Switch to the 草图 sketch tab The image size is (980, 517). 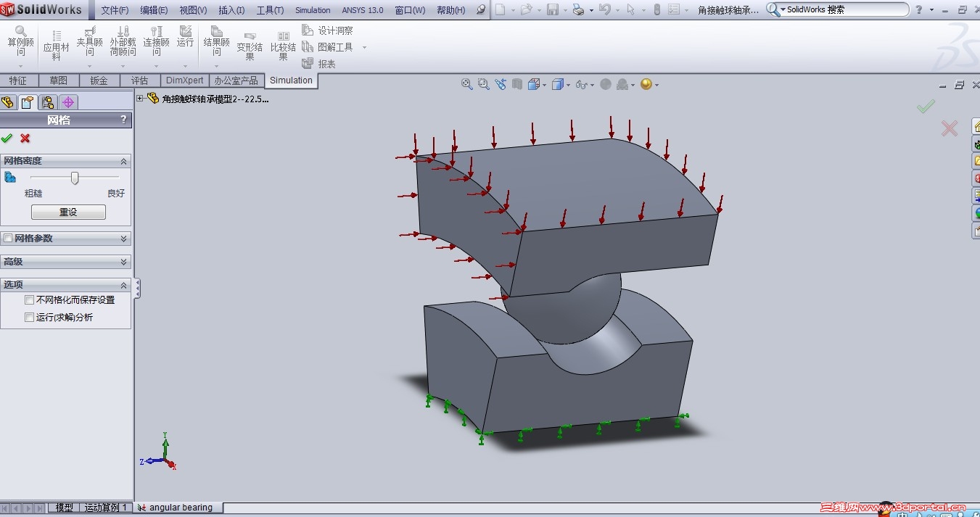click(58, 80)
